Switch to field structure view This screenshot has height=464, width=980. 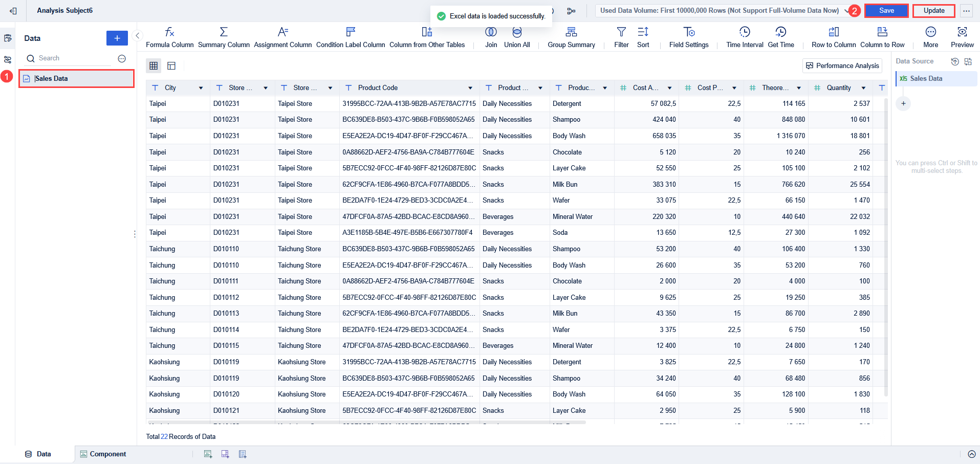tap(171, 65)
